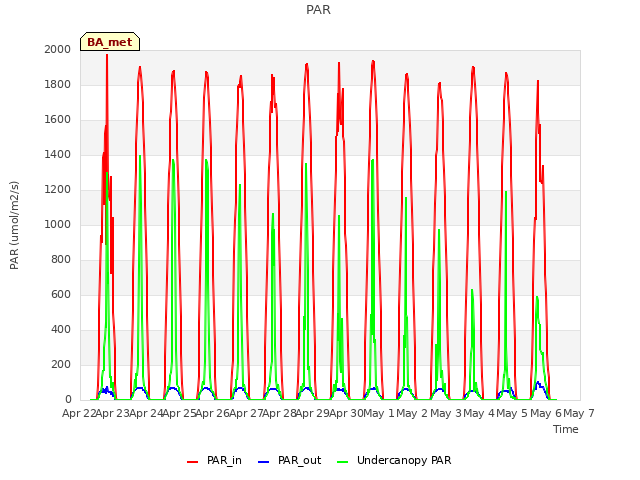The image size is (640, 480).
Task: Click the May 5 x-axis tick label
Action: pyautogui.click(x=512, y=413)
